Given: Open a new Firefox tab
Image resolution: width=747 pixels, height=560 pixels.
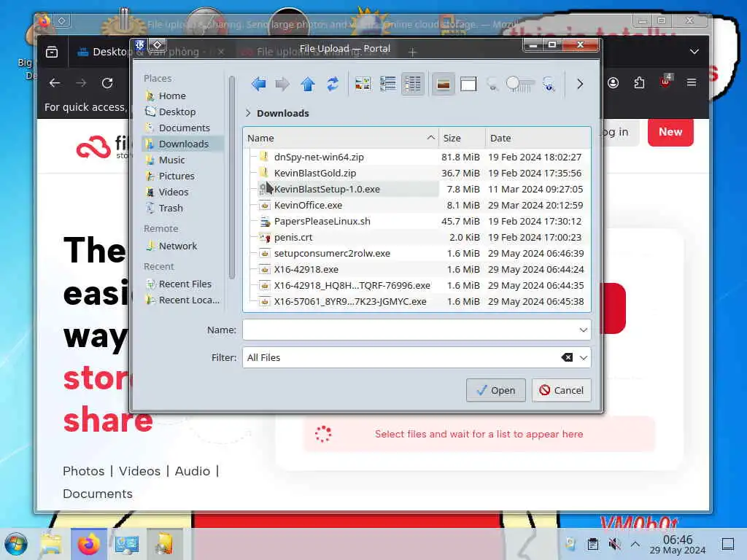Looking at the screenshot, I should [413, 52].
